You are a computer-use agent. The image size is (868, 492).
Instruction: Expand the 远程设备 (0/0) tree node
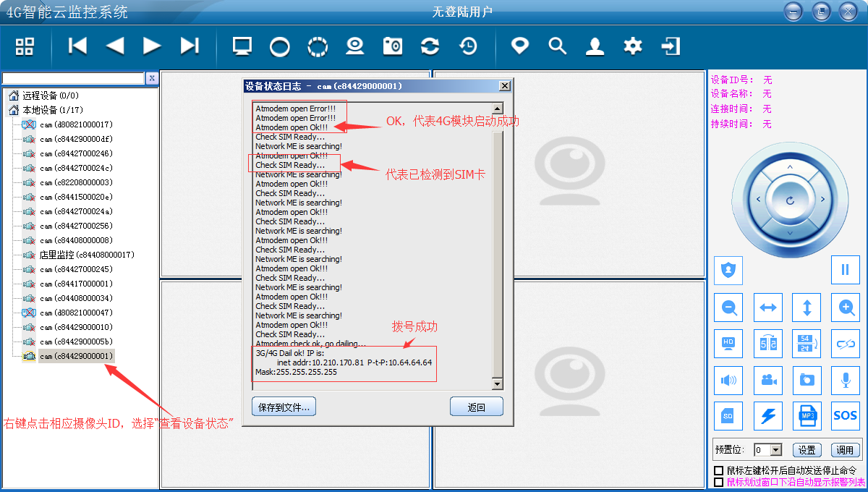[x=14, y=96]
